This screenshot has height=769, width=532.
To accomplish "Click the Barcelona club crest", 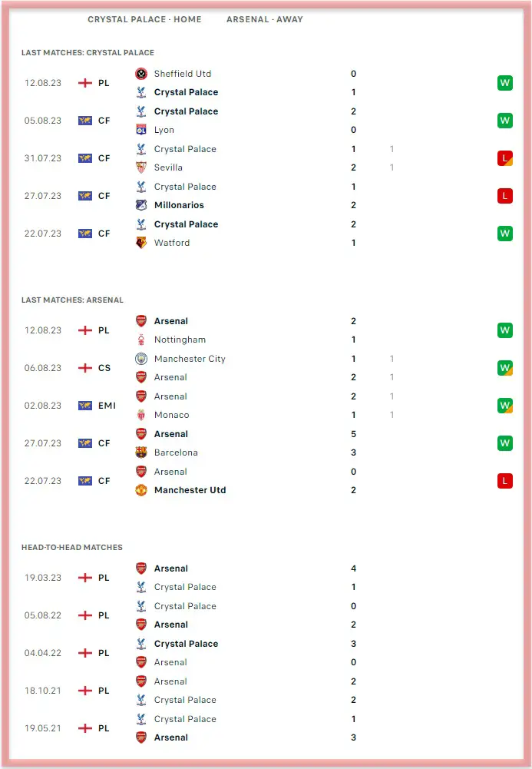I will (x=141, y=452).
